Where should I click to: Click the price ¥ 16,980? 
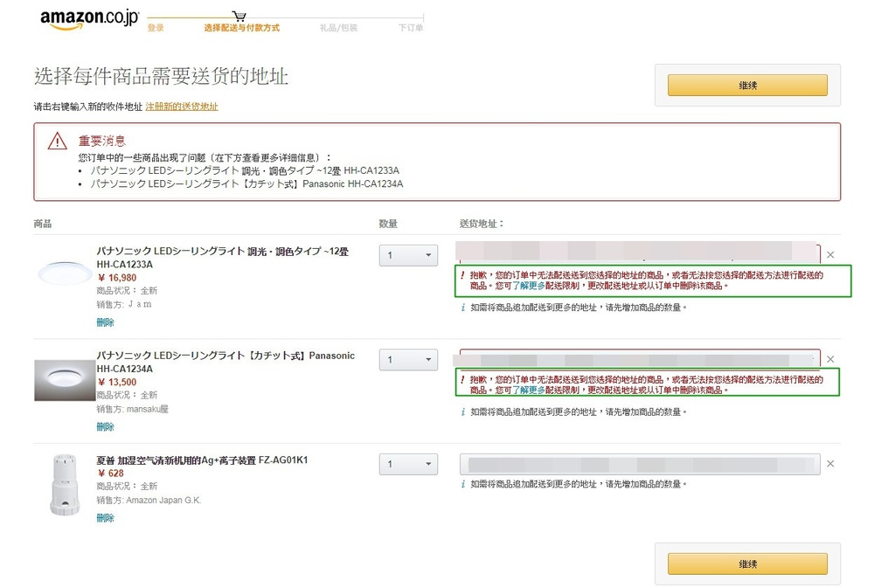pos(117,278)
